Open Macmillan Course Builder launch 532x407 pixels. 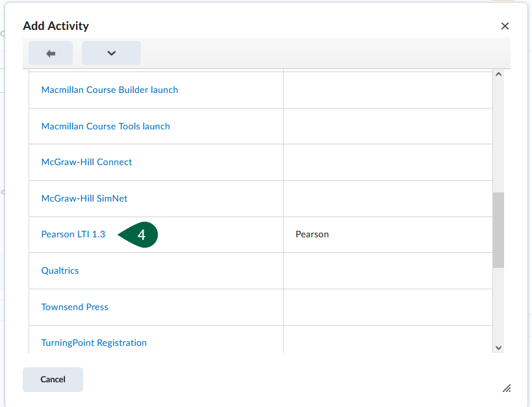tap(109, 90)
